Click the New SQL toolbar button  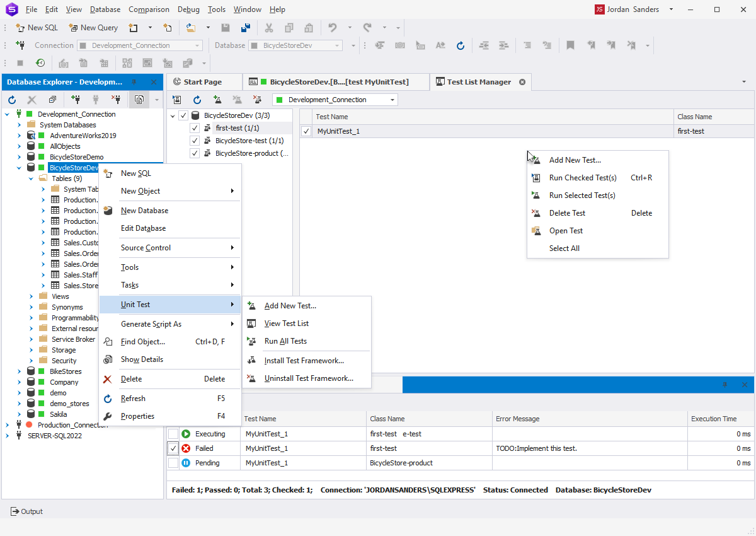(x=37, y=28)
